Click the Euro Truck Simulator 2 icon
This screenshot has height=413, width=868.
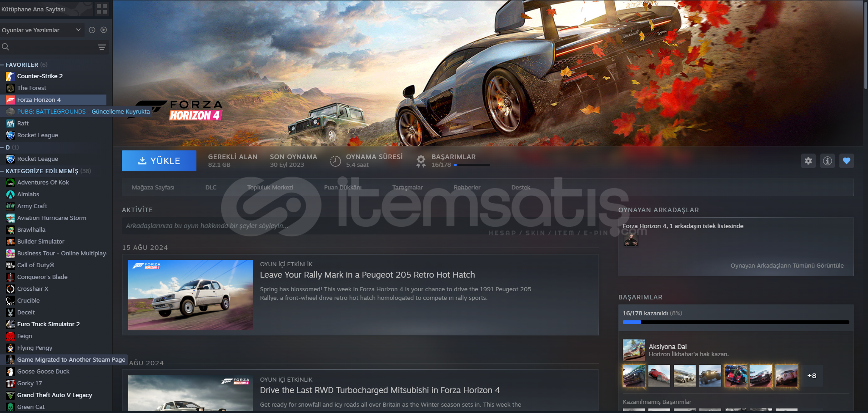tap(10, 324)
